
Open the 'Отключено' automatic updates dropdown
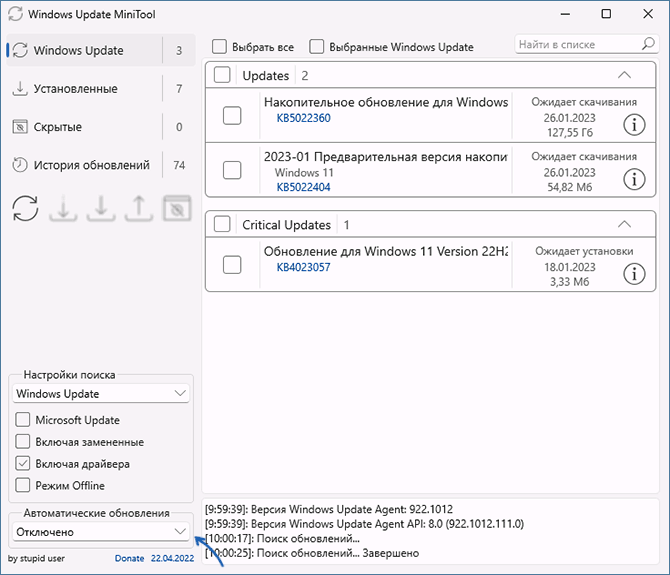(x=101, y=532)
